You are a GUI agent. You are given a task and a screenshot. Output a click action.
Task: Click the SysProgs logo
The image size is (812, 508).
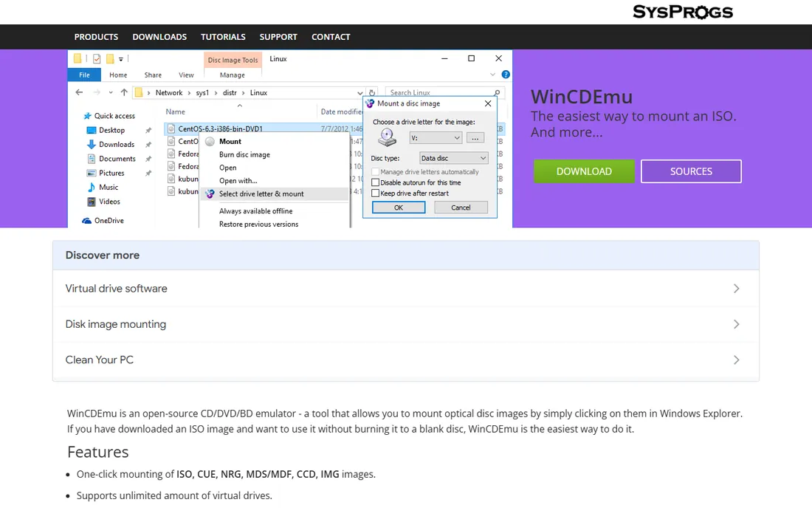click(683, 11)
